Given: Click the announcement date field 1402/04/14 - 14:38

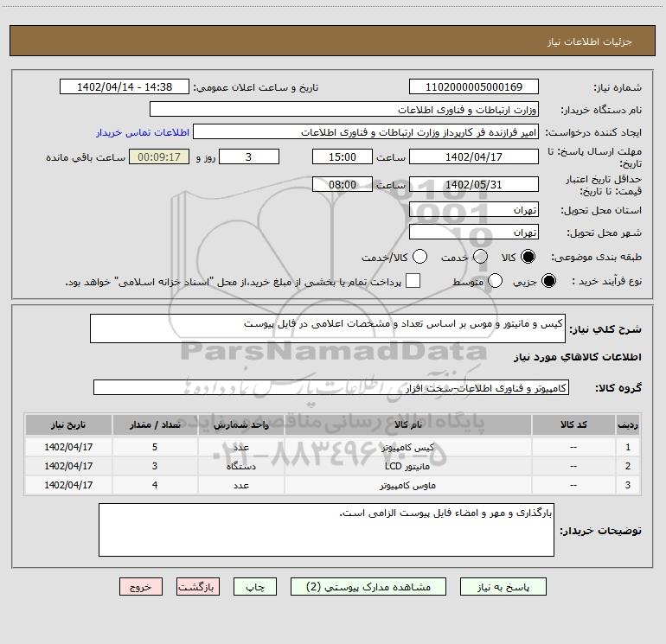Looking at the screenshot, I should coord(125,86).
